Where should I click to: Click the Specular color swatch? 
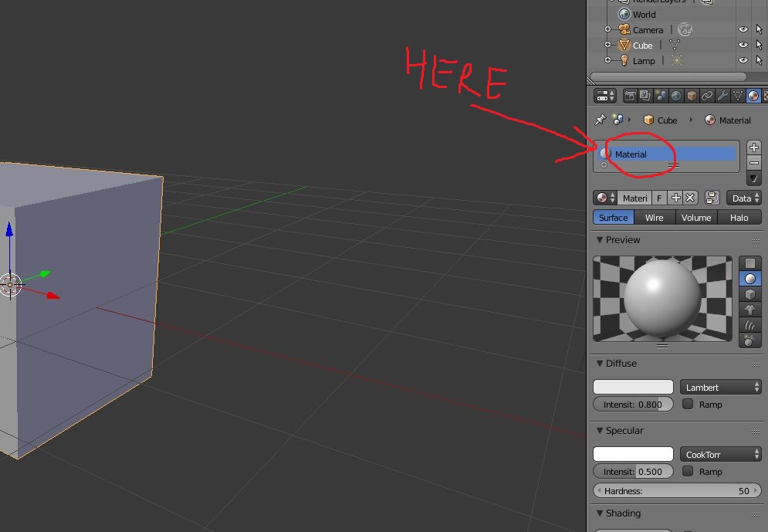click(x=633, y=454)
